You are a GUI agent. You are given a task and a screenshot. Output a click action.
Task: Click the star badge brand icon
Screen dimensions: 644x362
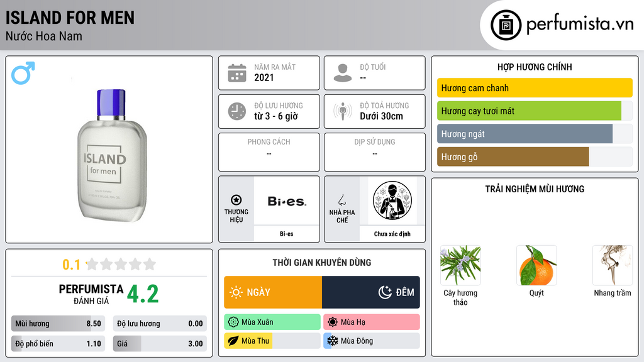pyautogui.click(x=236, y=200)
